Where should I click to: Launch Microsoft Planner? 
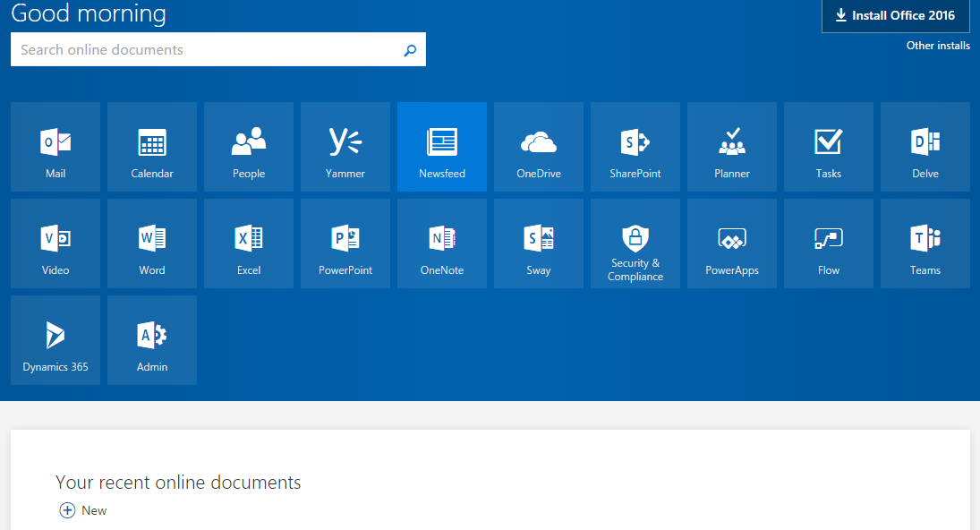[x=731, y=147]
